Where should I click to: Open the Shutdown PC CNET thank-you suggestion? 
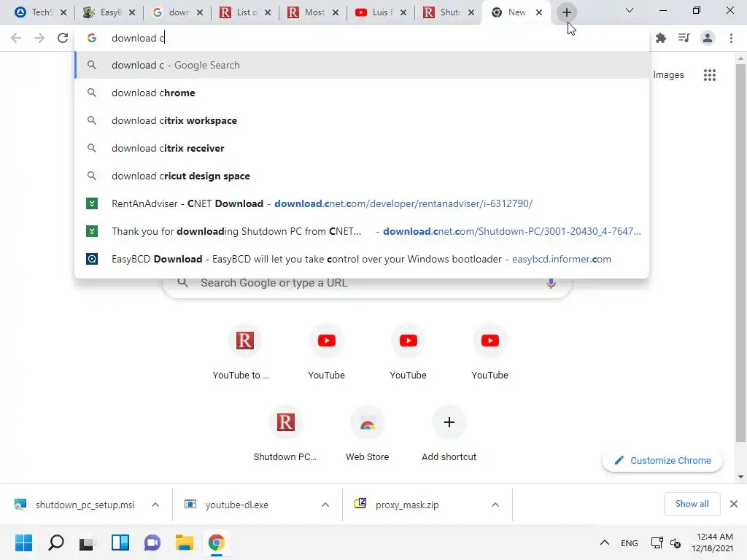(x=362, y=231)
